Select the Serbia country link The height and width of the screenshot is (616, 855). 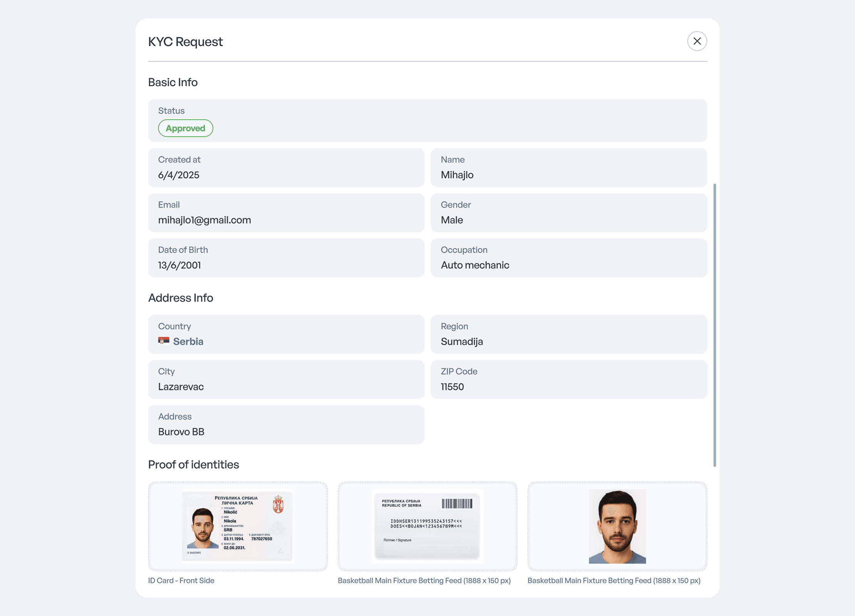pyautogui.click(x=188, y=341)
